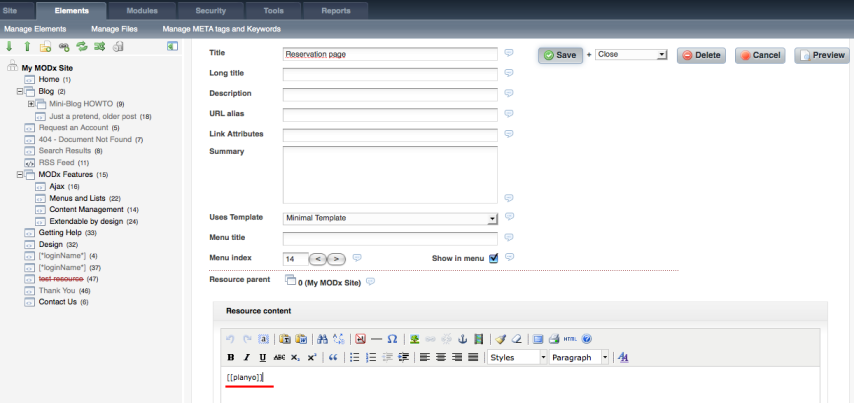854x403 pixels.
Task: Click the new resource icon in tree toolbar
Action: (45, 46)
